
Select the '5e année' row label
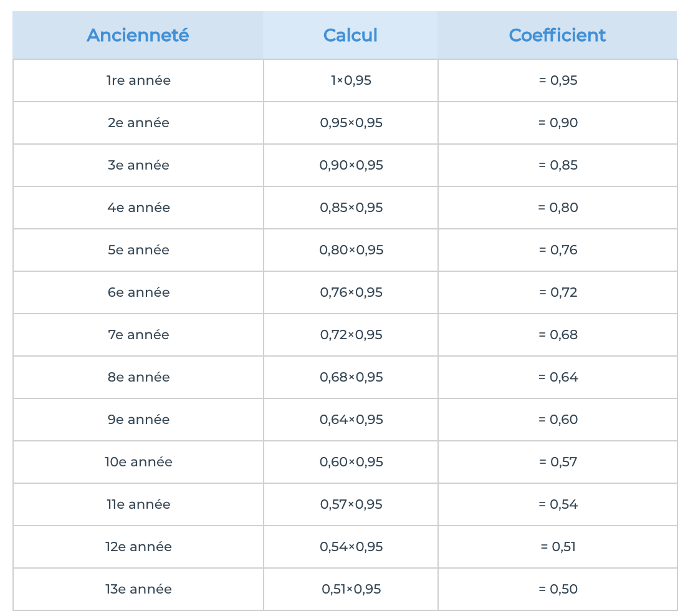pos(138,250)
